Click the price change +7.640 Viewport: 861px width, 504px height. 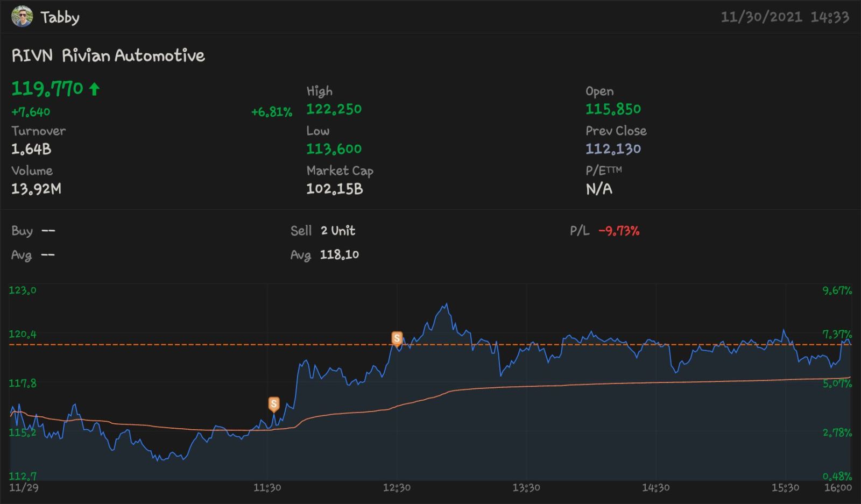(31, 112)
